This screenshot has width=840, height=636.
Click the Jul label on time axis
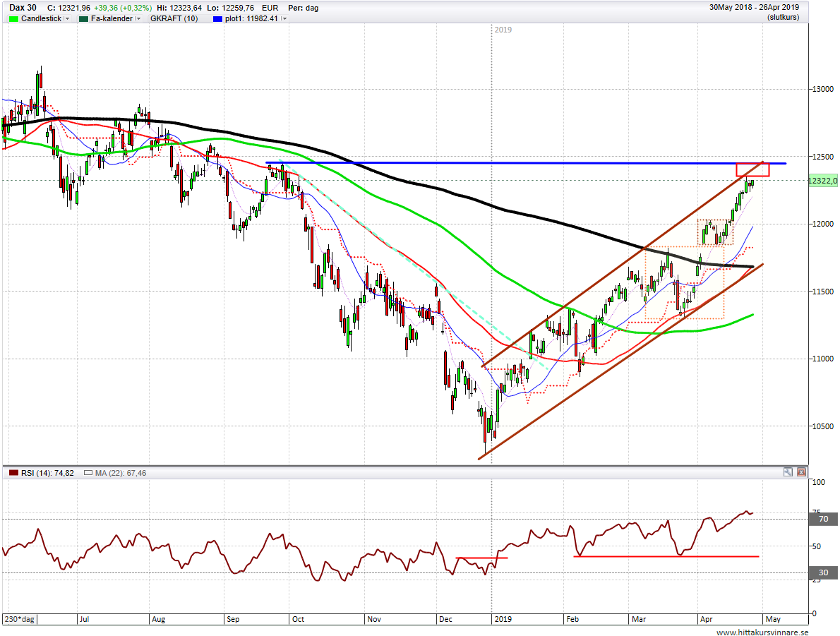coord(84,619)
